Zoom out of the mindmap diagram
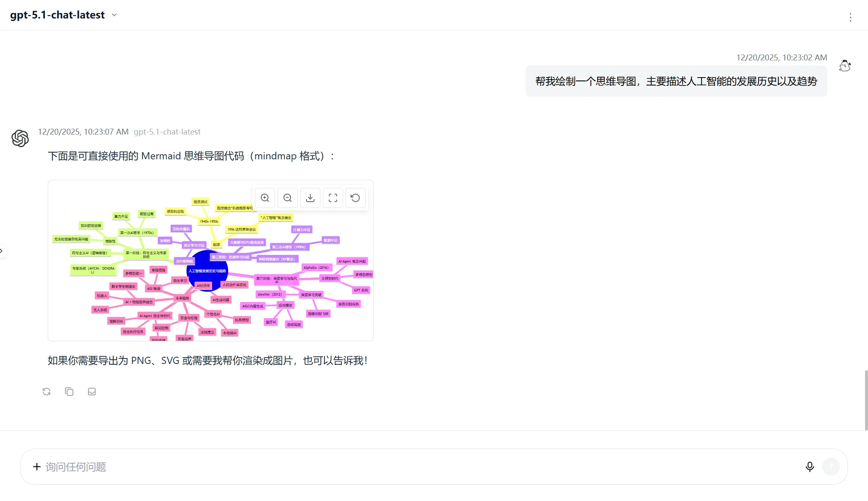 pyautogui.click(x=287, y=197)
